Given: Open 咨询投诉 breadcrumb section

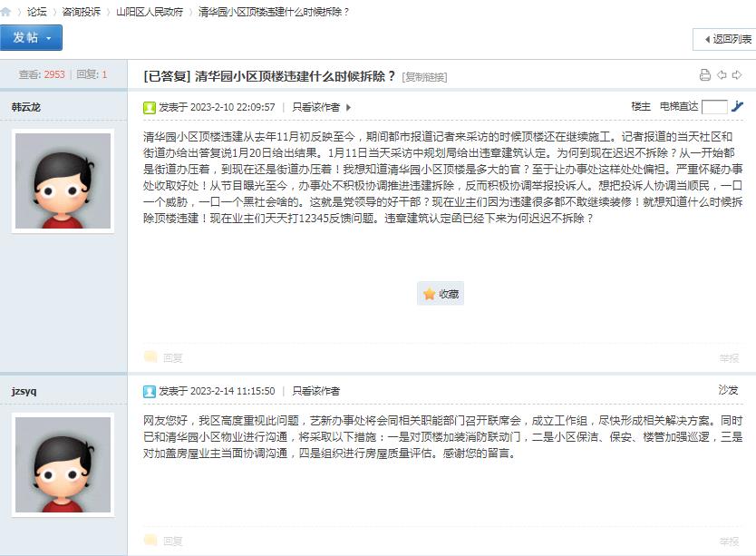Looking at the screenshot, I should pos(82,12).
